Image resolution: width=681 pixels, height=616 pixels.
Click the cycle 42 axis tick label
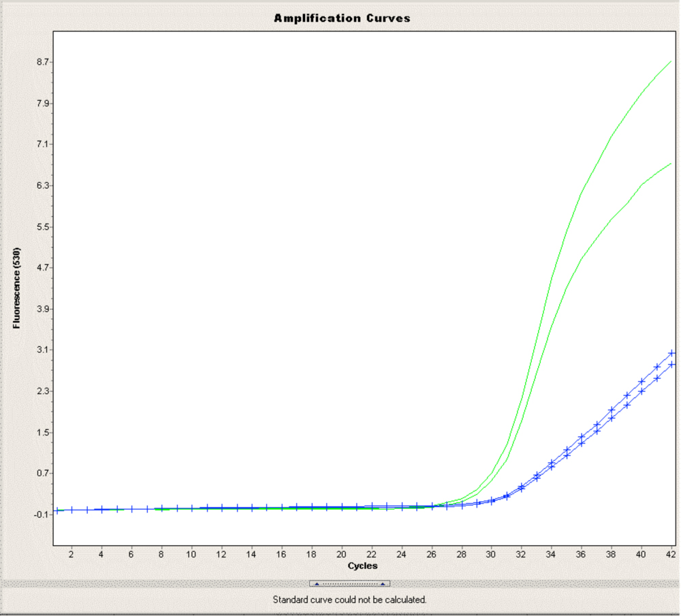(671, 555)
